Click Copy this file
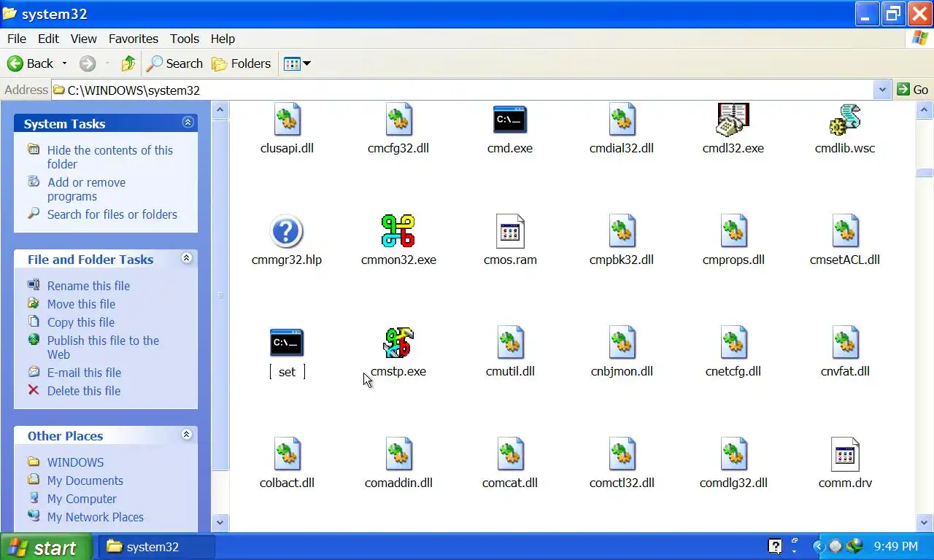Image resolution: width=934 pixels, height=560 pixels. (x=81, y=322)
